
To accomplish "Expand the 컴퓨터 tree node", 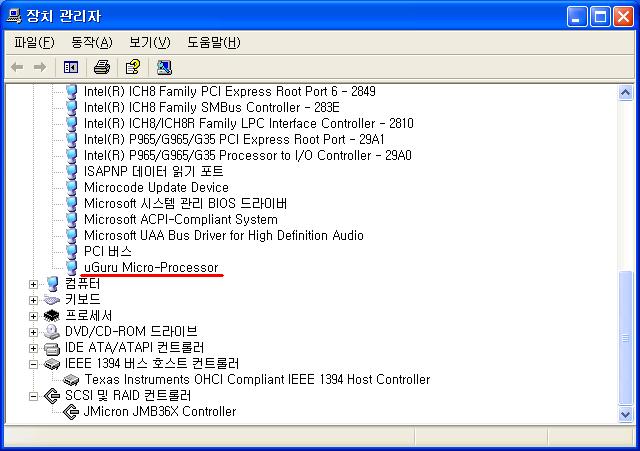I will click(x=33, y=284).
